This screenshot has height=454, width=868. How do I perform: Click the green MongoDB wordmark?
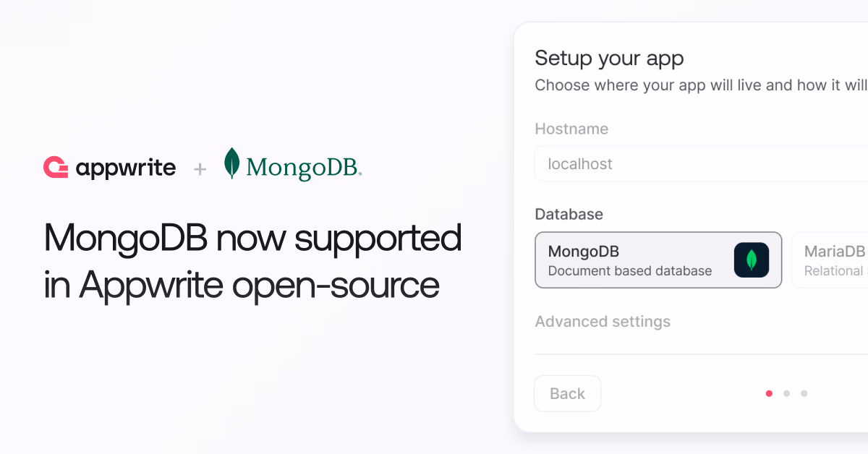click(304, 168)
